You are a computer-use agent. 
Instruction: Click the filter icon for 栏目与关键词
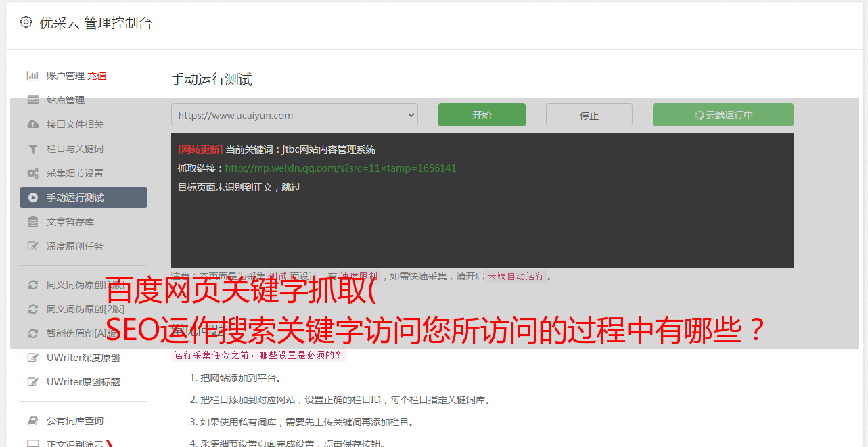pos(32,149)
